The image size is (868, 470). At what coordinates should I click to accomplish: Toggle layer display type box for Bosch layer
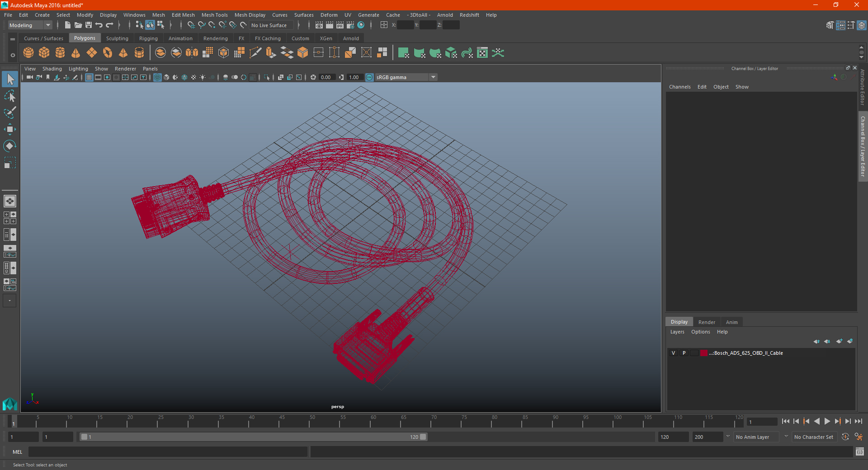click(x=694, y=353)
